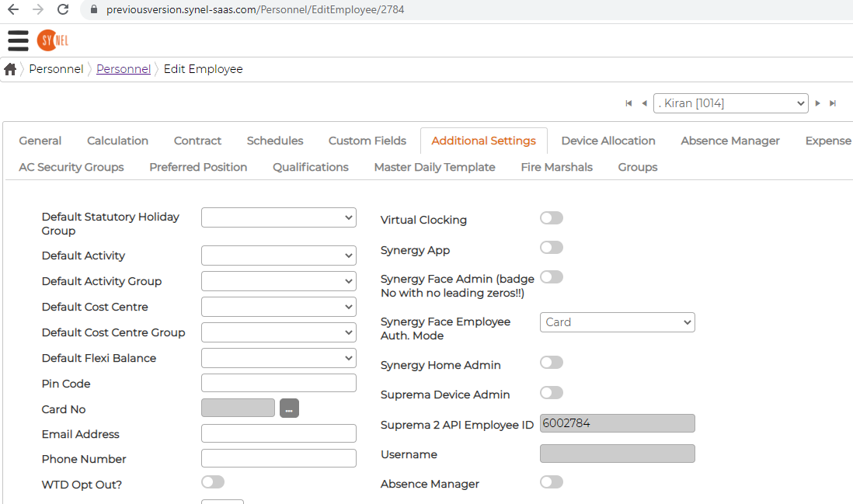
Task: Open the Preferred Position tab
Action: point(198,167)
